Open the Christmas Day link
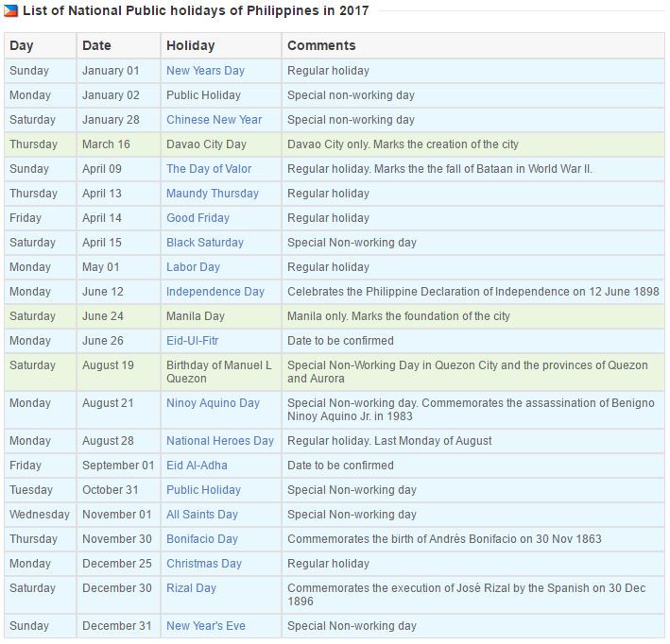Screen dimensions: 670x644 pyautogui.click(x=204, y=564)
